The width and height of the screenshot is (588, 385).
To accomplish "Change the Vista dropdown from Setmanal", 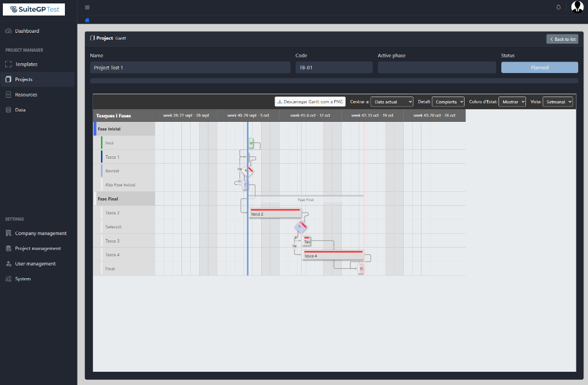I will tap(558, 102).
